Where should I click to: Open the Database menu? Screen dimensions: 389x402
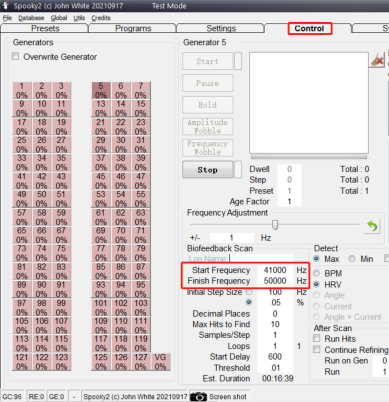[31, 18]
